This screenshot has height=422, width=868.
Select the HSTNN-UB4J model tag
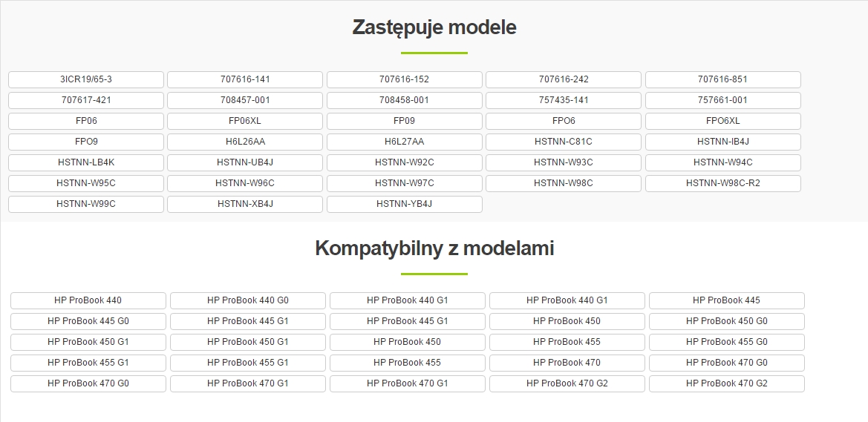pyautogui.click(x=245, y=162)
